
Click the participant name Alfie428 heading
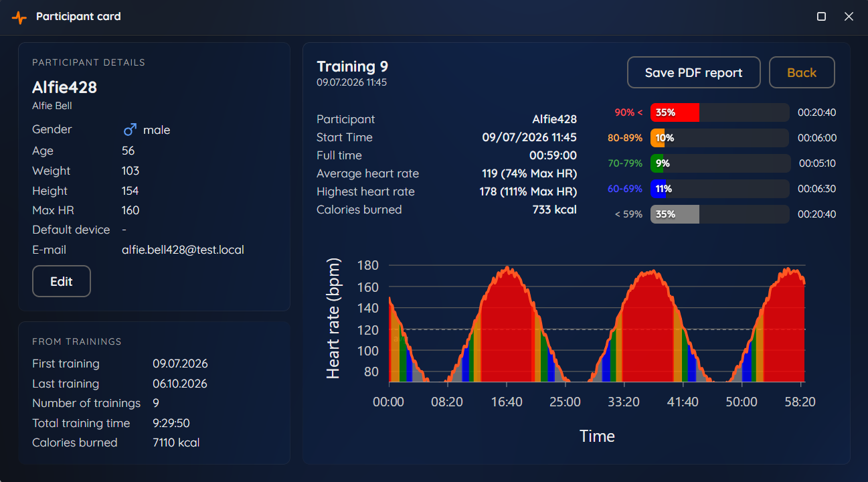coord(64,87)
